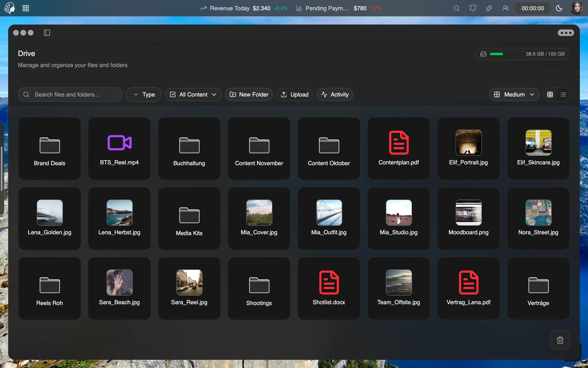Screen dimensions: 588x368
Task: Open the apps grid icon in top bar
Action: click(26, 8)
